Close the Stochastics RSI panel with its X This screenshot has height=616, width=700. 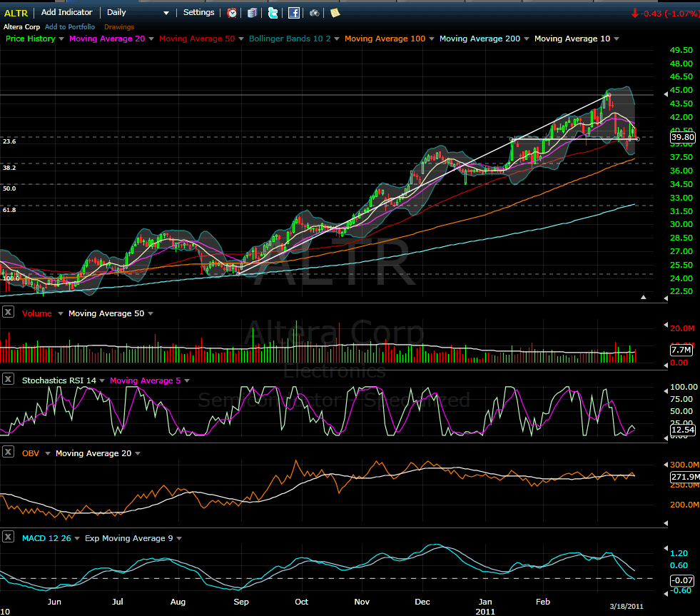coord(8,379)
